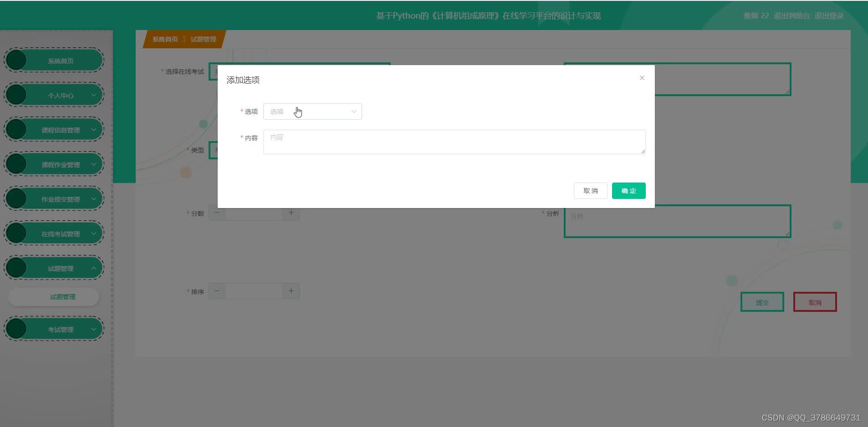Click the 系统首页 breadcrumb link

click(x=165, y=39)
